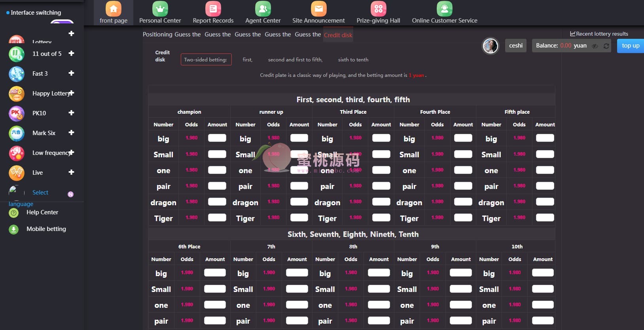Click champion big amount input field
This screenshot has height=330, width=644.
tap(217, 138)
